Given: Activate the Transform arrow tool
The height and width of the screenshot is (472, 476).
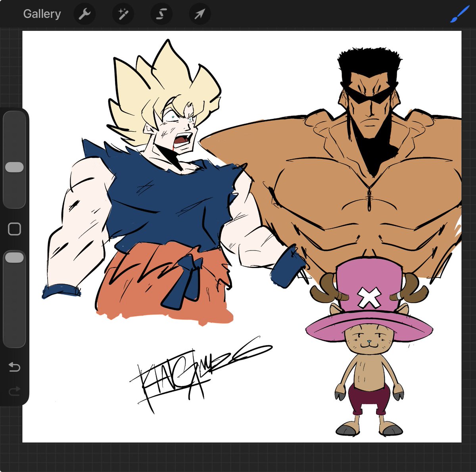Looking at the screenshot, I should tap(200, 14).
